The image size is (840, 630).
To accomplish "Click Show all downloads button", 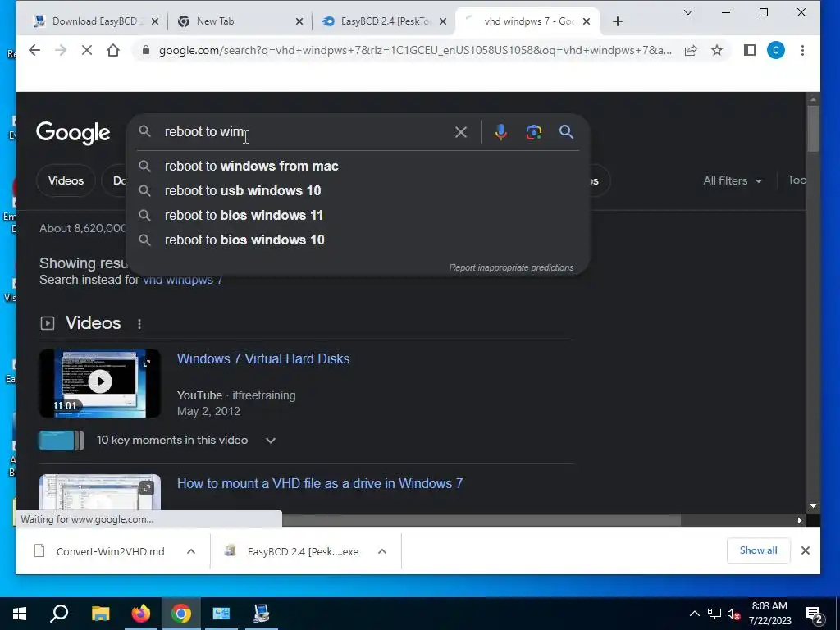I will click(758, 550).
